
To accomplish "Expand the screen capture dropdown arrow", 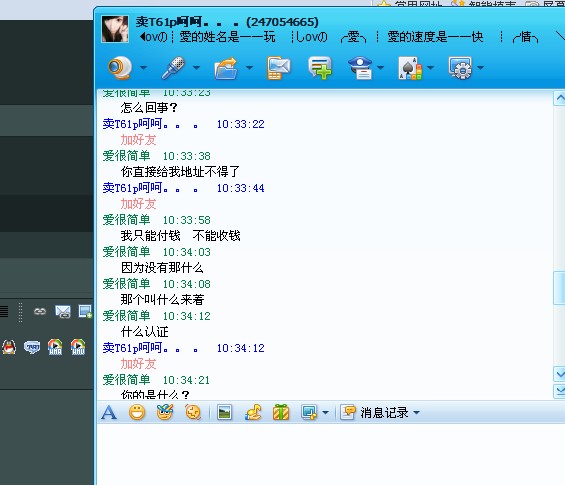I will [325, 413].
